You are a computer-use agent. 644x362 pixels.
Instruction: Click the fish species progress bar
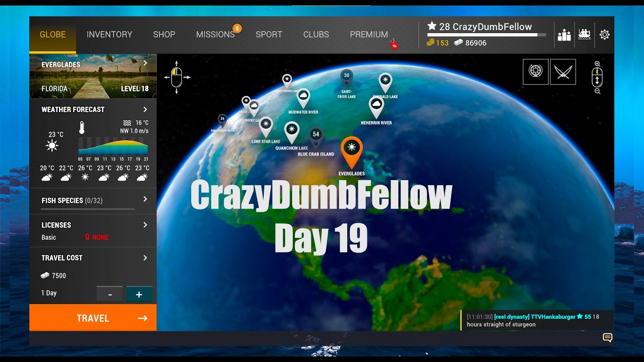coord(88,209)
